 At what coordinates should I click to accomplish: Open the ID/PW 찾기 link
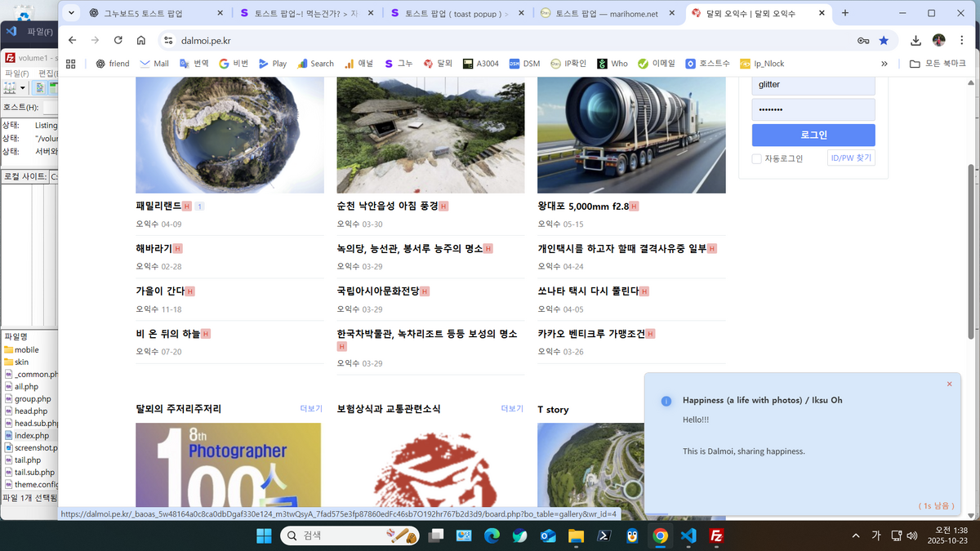(x=851, y=158)
